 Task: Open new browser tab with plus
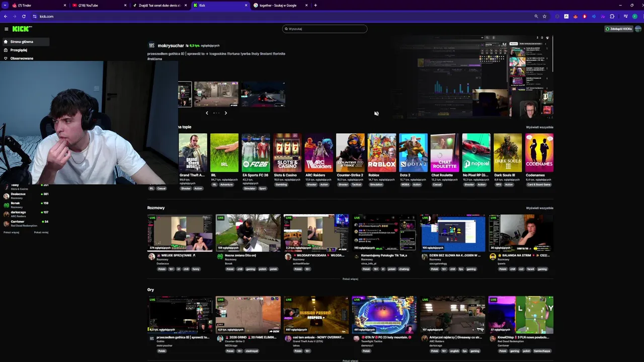pos(315,5)
